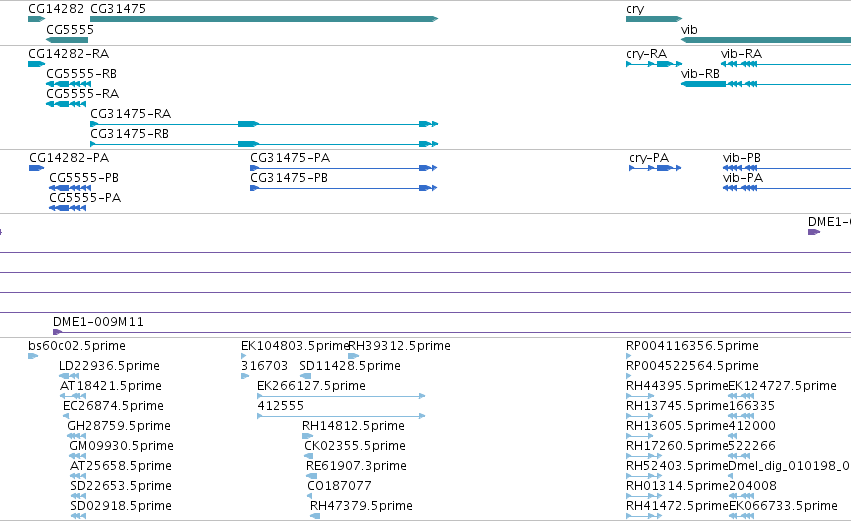Select the CG14282 gene glyph
The image size is (851, 521).
[36, 19]
